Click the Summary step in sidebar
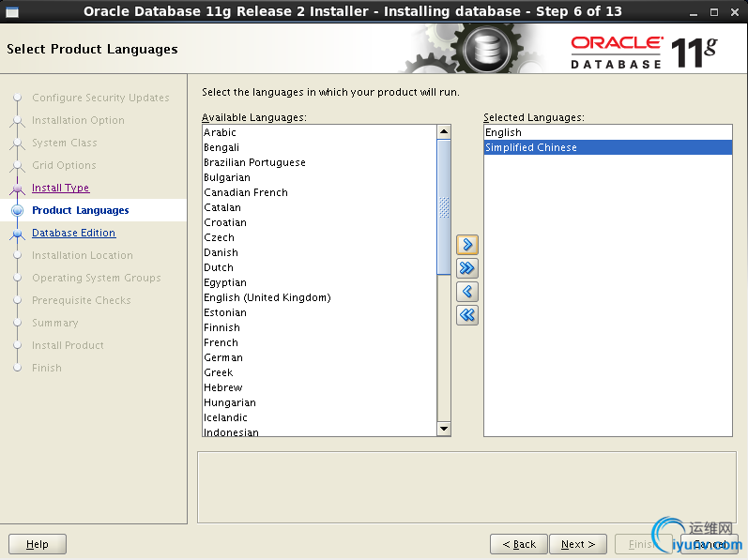The image size is (748, 560). tap(54, 323)
